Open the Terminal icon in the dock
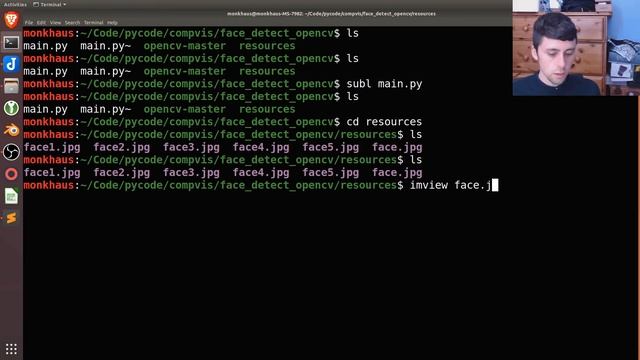Screen dimensions: 640x360 click(11, 42)
